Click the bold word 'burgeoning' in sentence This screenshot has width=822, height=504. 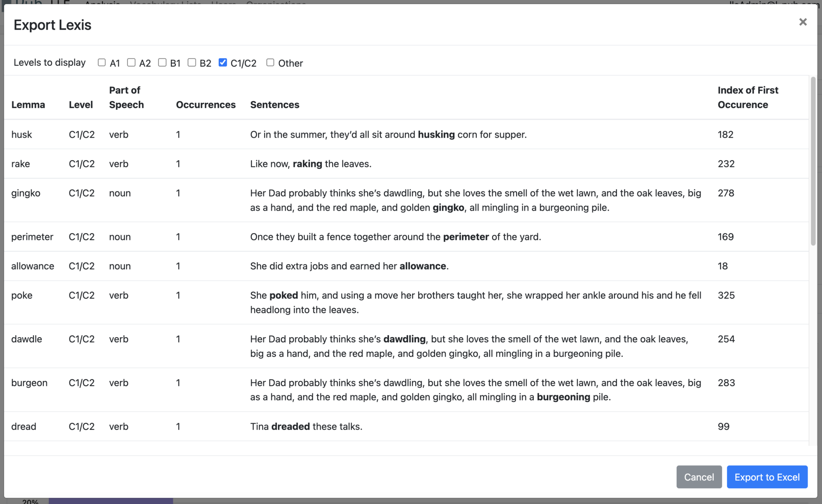click(x=563, y=397)
